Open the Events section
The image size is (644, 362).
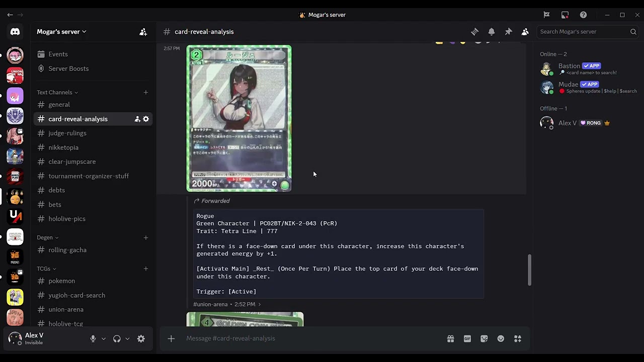(93, 54)
